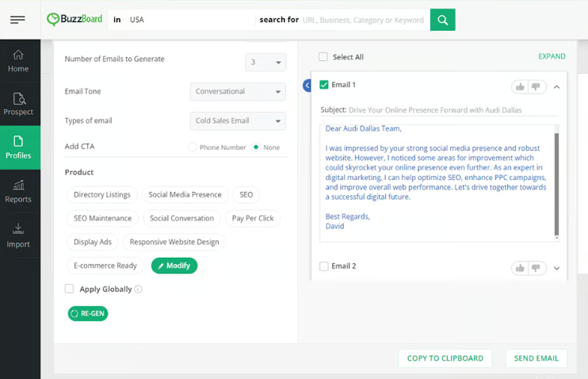The image size is (588, 379).
Task: Expand the Email 2 section chevron
Action: point(556,268)
